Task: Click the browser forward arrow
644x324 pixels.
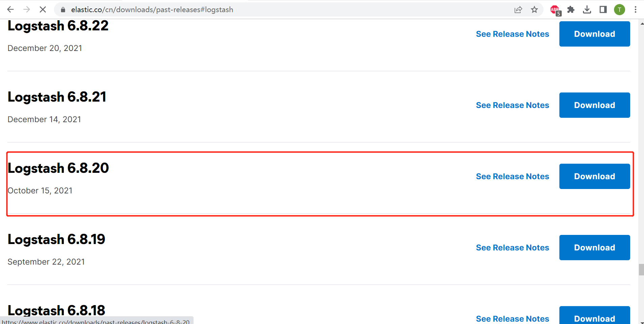Action: pyautogui.click(x=27, y=9)
